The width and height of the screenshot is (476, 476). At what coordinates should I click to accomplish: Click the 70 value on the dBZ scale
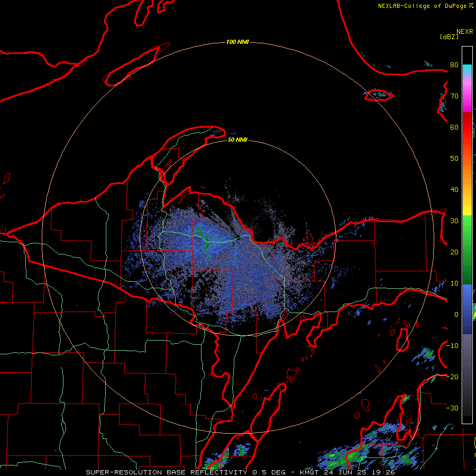point(454,96)
